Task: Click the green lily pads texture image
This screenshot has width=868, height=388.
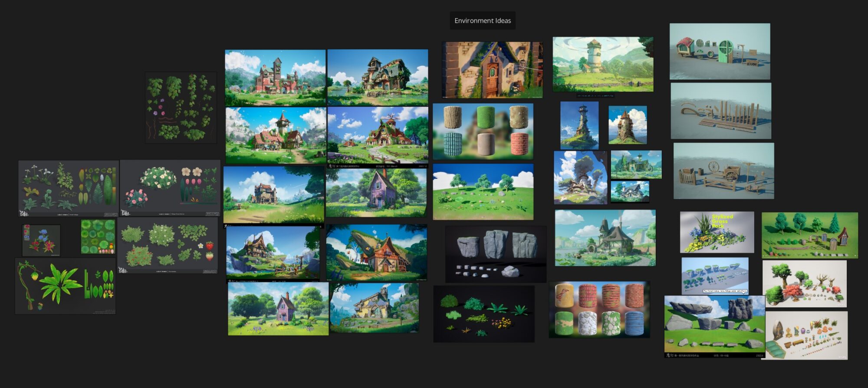Action: click(x=98, y=237)
